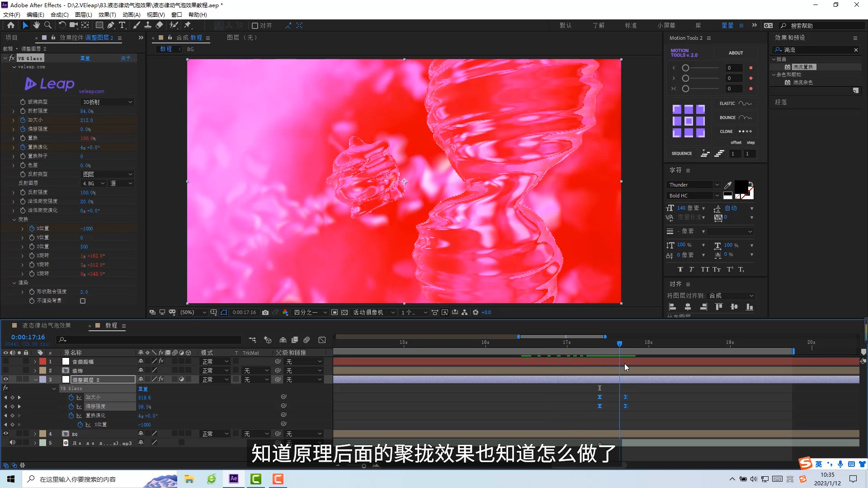Open veleap.com link in effect controls
The width and height of the screenshot is (868, 488).
(91, 91)
